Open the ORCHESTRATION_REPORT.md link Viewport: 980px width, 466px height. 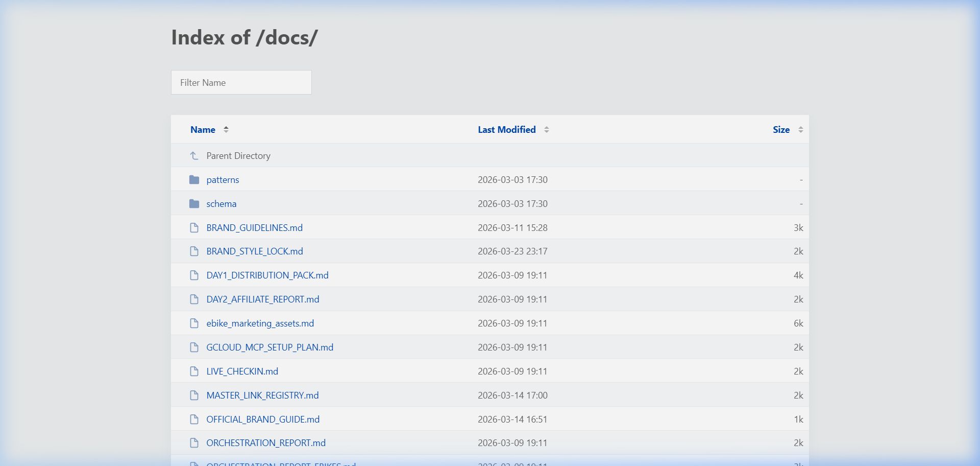coord(265,443)
